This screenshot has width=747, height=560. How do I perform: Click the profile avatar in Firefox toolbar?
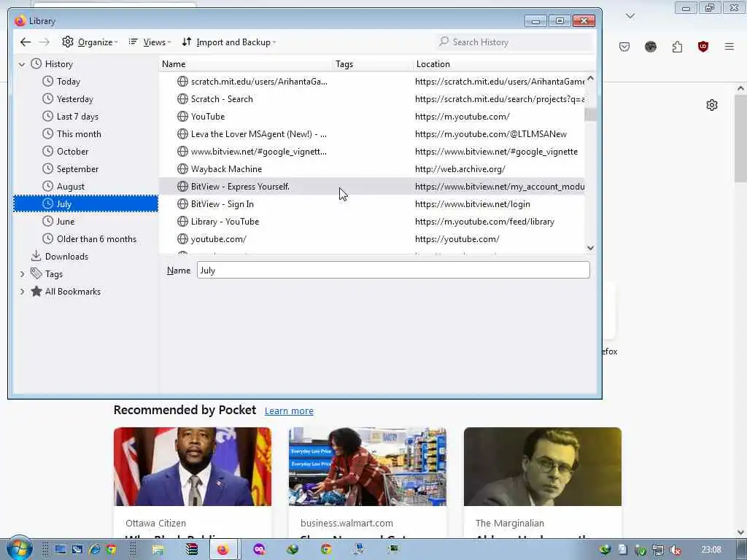tap(650, 47)
